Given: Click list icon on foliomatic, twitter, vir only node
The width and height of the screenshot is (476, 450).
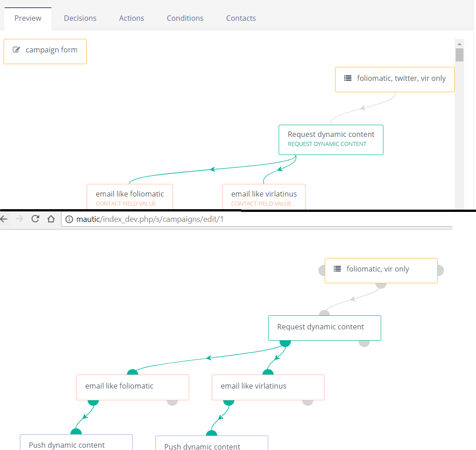Looking at the screenshot, I should coord(348,78).
